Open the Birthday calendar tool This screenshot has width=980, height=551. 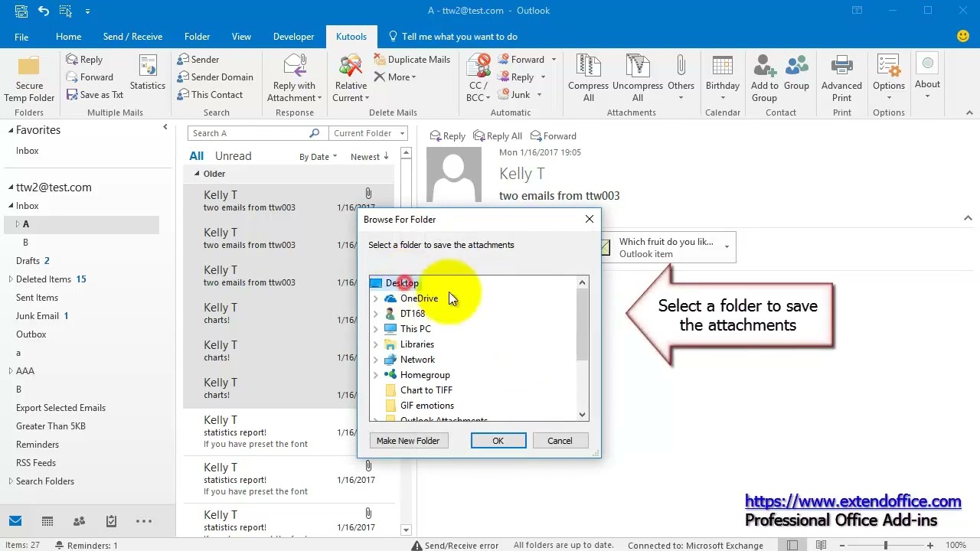722,78
